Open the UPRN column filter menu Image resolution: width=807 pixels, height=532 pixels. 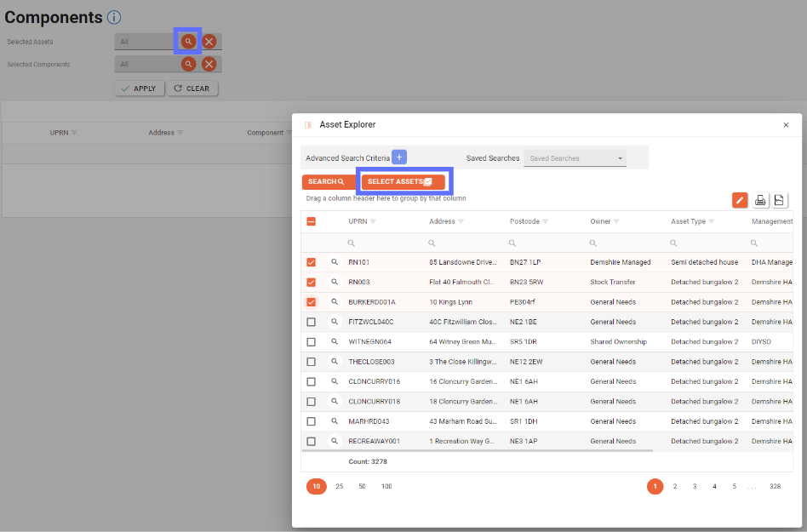[373, 221]
